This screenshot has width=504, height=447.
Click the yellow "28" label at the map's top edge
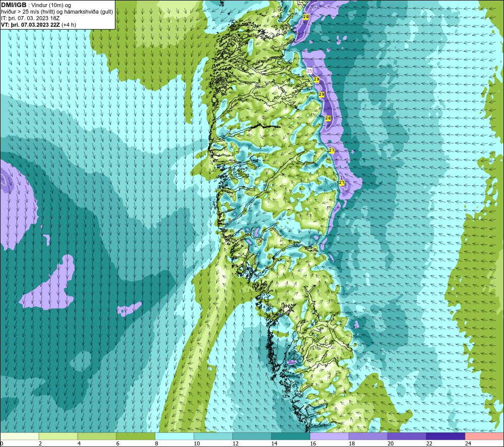(x=306, y=17)
